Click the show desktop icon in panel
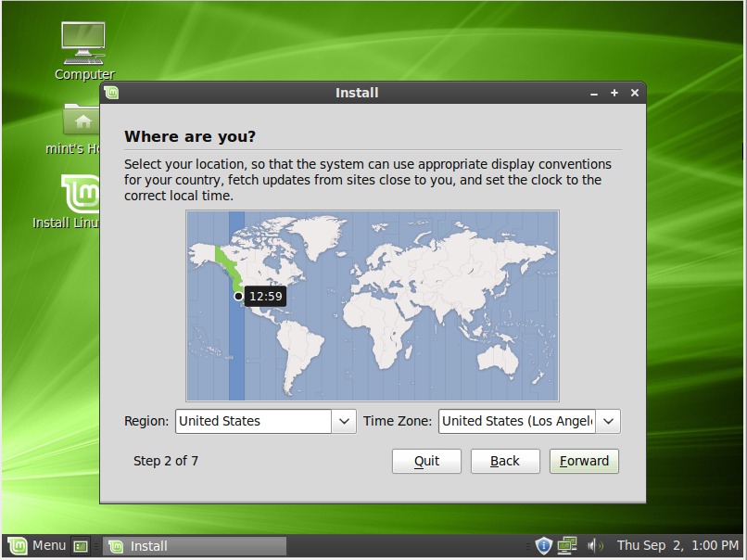Viewport: 747px width, 560px height. point(81,546)
